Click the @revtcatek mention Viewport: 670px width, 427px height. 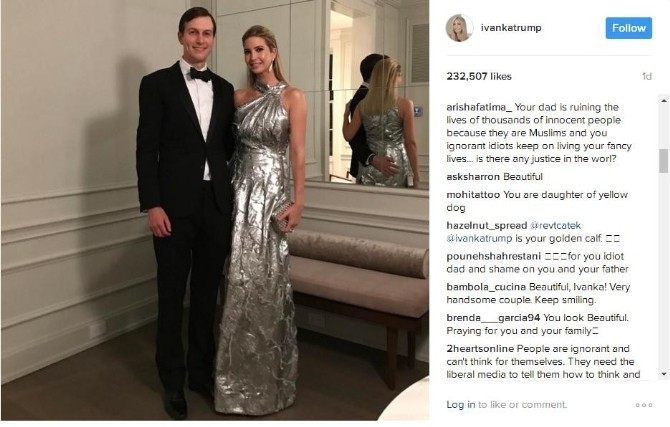pyautogui.click(x=555, y=225)
